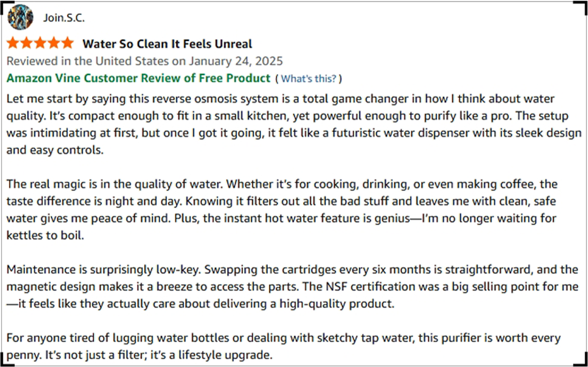Select the third orange rating star
Image resolution: width=588 pixels, height=367 pixels.
[x=40, y=43]
